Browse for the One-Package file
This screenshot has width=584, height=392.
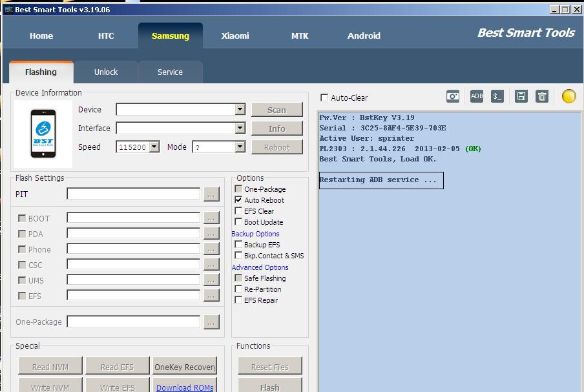point(211,322)
